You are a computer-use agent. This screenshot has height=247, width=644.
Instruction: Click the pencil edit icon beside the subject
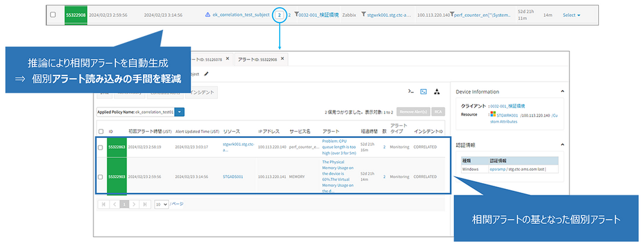pos(206,74)
